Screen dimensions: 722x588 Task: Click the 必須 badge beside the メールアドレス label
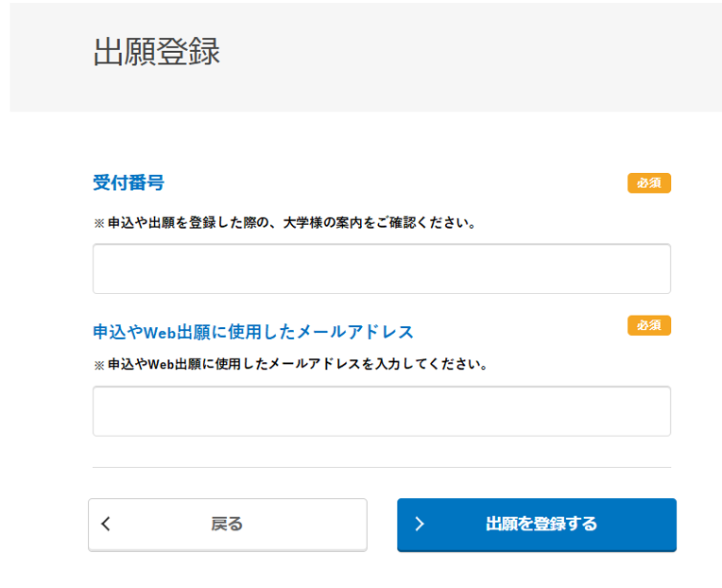[x=648, y=325]
